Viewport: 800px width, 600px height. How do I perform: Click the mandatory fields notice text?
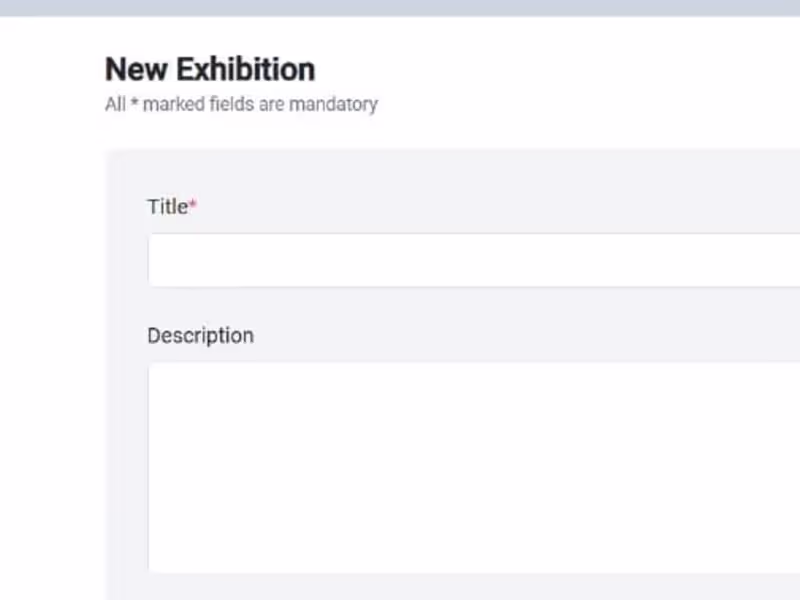(241, 104)
